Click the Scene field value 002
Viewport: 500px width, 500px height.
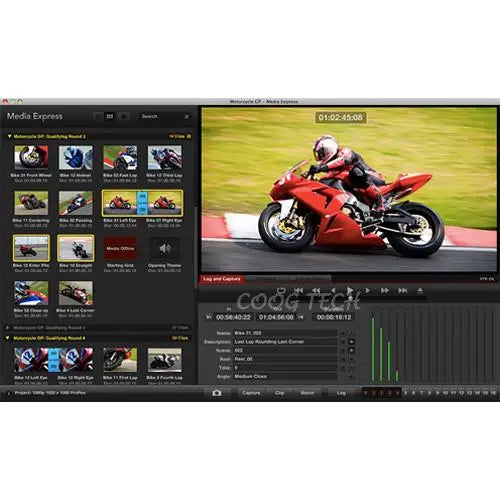tap(285, 350)
